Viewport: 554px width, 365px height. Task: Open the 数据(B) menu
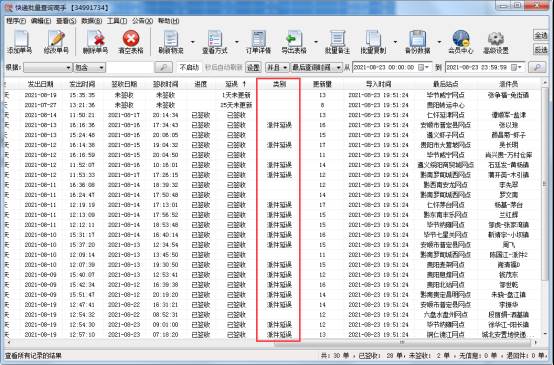(92, 21)
